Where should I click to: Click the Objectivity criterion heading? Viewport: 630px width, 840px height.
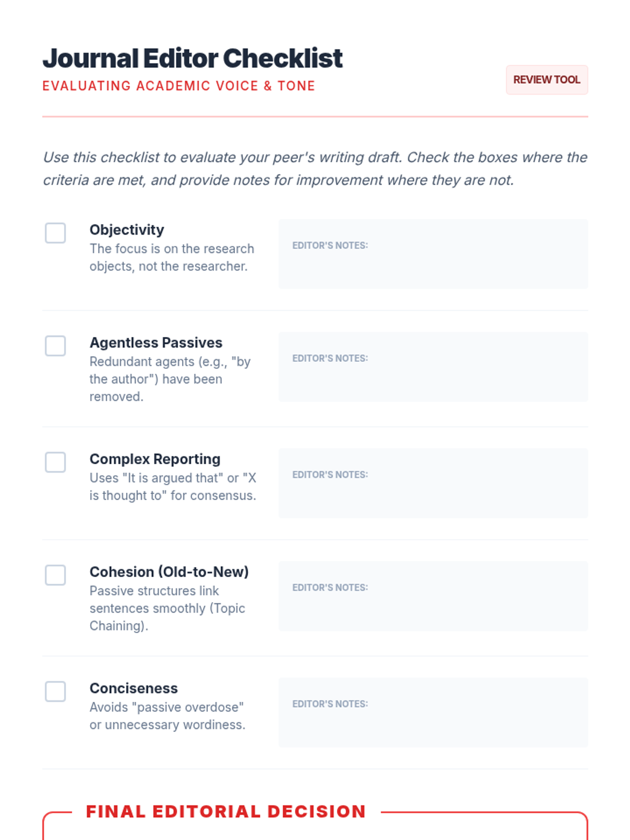pos(127,230)
